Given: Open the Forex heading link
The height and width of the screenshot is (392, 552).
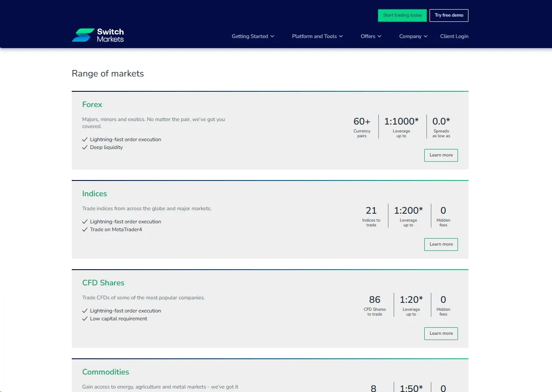Looking at the screenshot, I should pos(92,104).
